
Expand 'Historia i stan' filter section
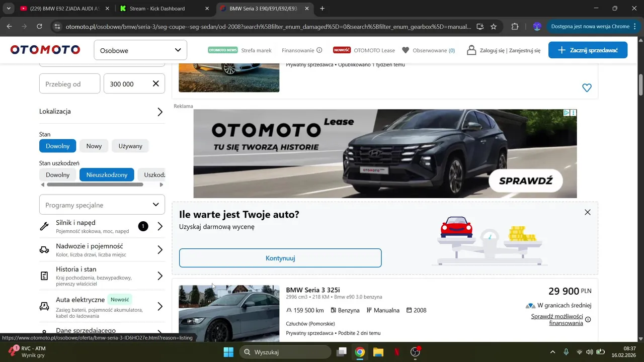[x=102, y=276]
